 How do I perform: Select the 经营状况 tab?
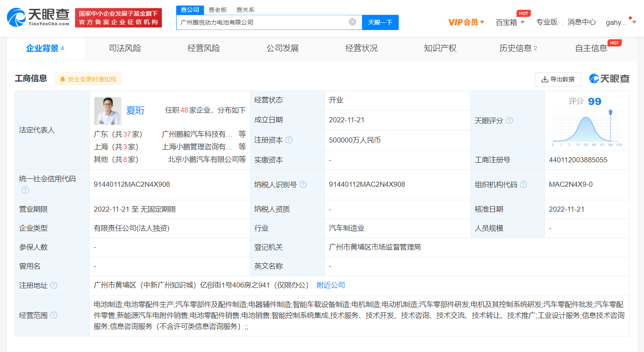[361, 48]
